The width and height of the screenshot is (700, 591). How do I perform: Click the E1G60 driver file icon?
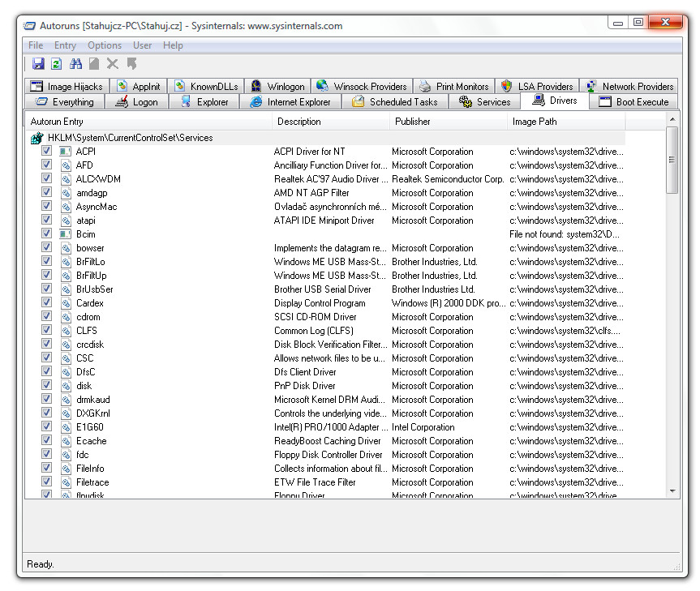tap(66, 427)
